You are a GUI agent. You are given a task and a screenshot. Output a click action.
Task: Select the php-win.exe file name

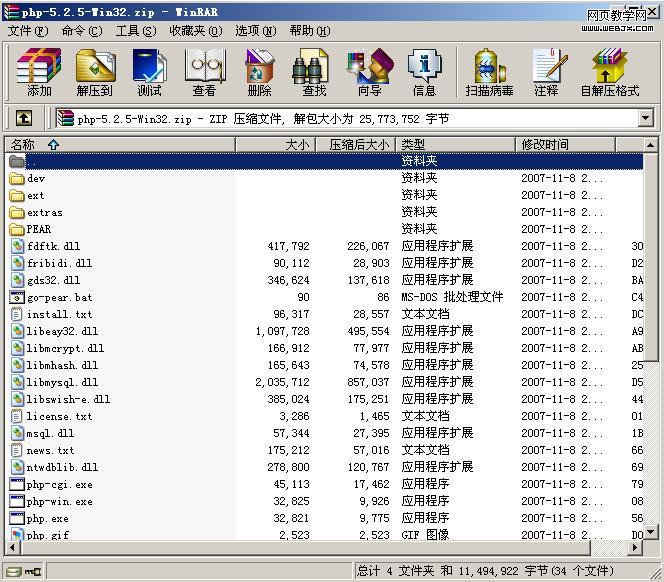(x=59, y=502)
